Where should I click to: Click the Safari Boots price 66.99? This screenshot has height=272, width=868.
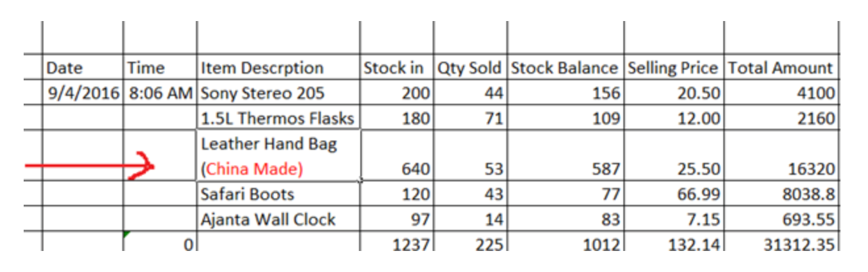click(x=673, y=193)
